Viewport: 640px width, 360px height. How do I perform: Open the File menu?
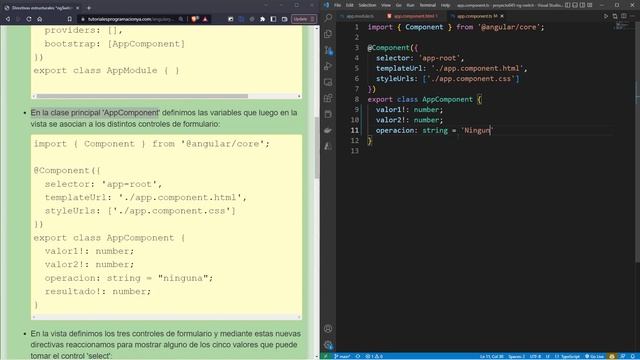338,5
